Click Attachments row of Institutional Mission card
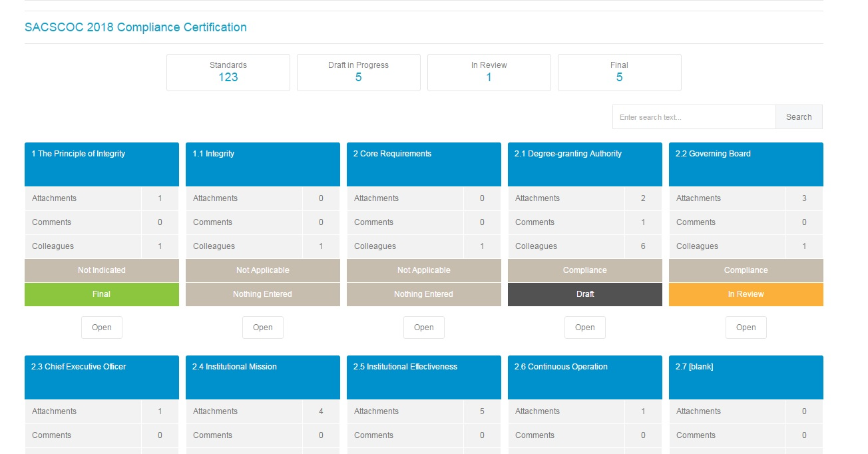 click(x=263, y=411)
